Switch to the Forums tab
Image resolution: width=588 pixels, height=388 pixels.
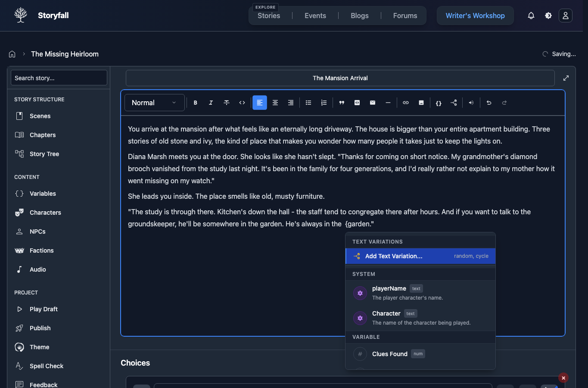(404, 16)
